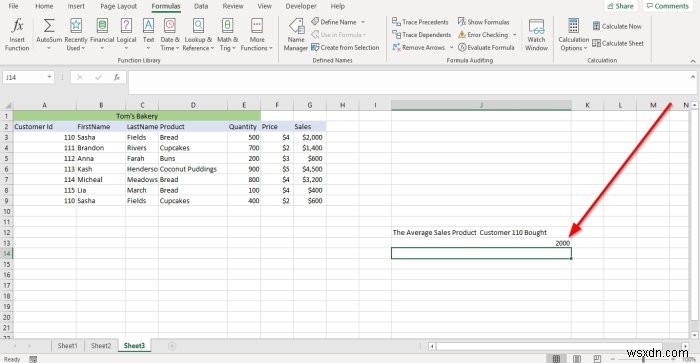Expand Error Checking dropdown arrow
Screen dimensions: 700x363
(x=514, y=35)
